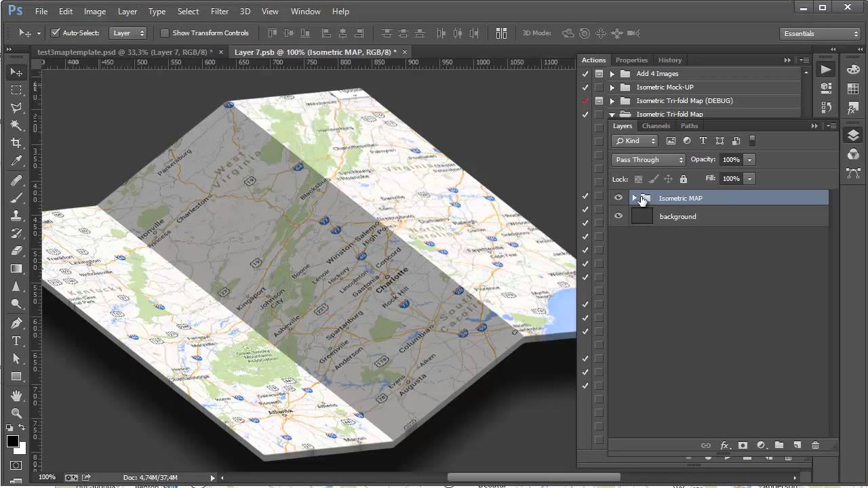Switch to test3maptemplate.psd document tab
Screen dimensions: 868x488
coord(125,52)
